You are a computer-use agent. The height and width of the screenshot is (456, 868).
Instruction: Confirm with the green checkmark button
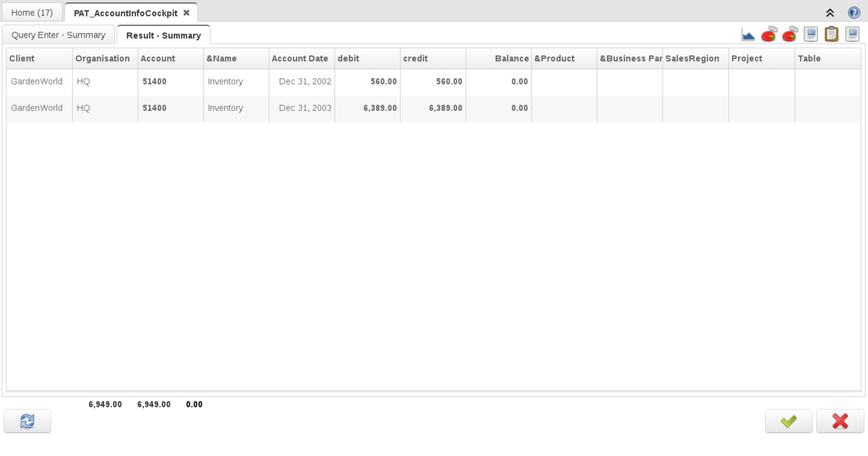click(x=788, y=421)
